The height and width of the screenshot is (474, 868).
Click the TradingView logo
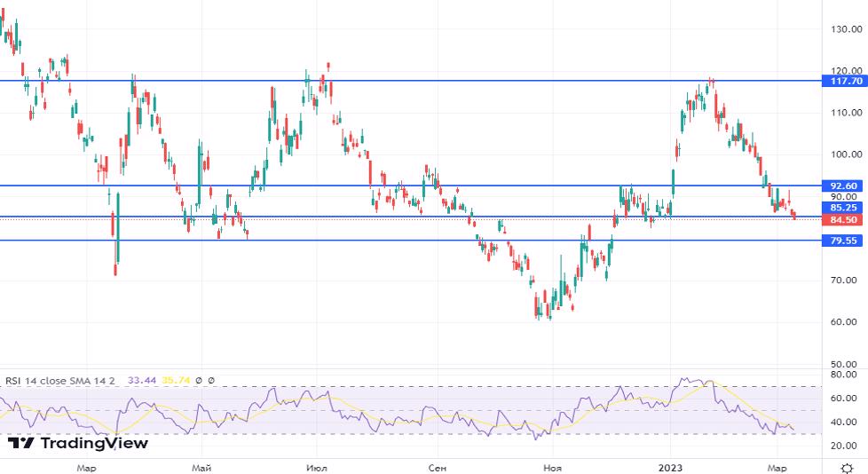77,443
